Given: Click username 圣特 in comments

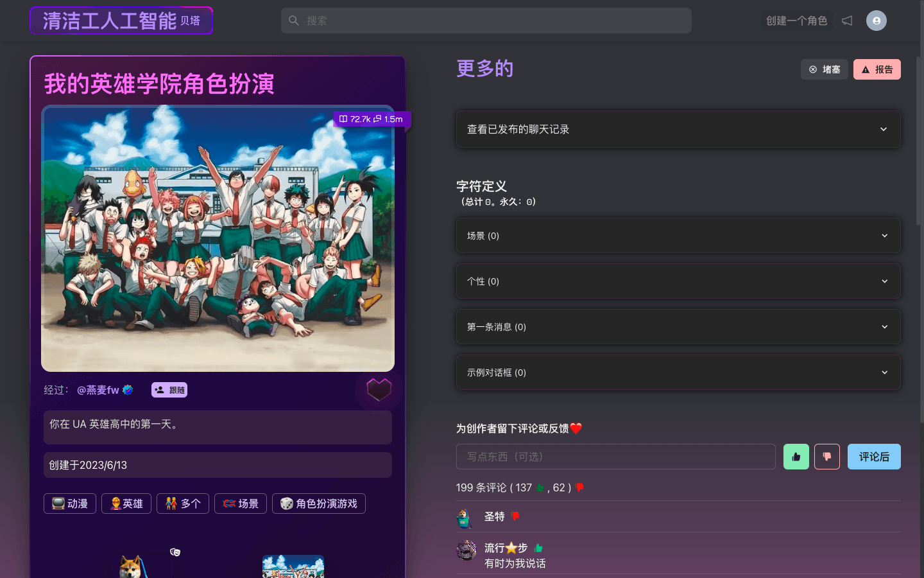Looking at the screenshot, I should click(495, 516).
